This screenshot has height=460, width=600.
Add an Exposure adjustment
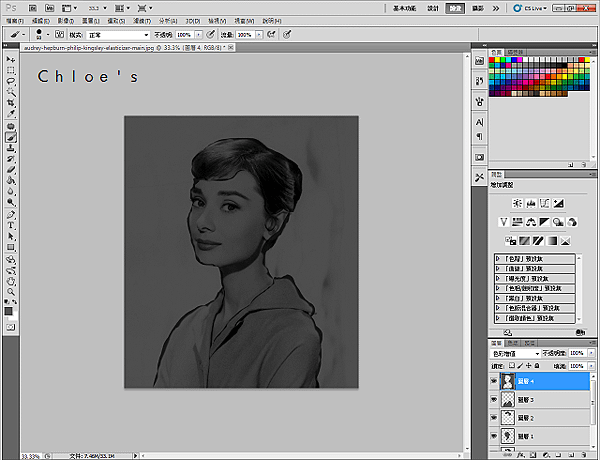click(x=558, y=203)
